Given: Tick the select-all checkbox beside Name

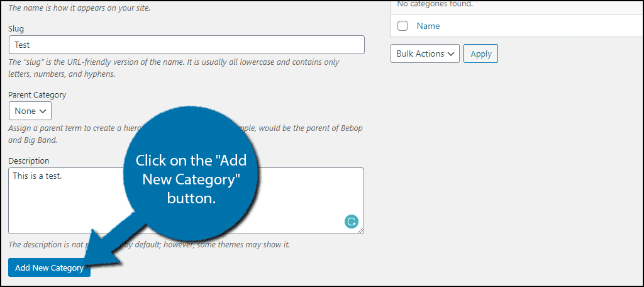Looking at the screenshot, I should click(402, 26).
